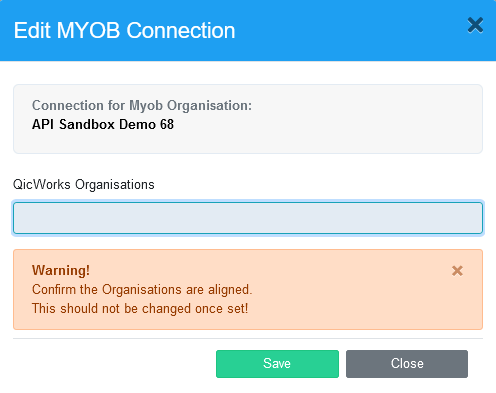This screenshot has height=393, width=496.
Task: Focus the empty organisations select box
Action: click(x=248, y=218)
